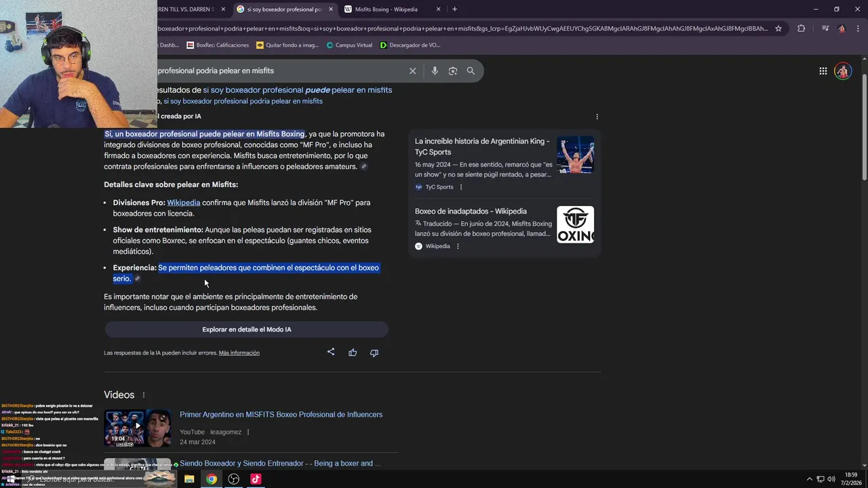
Task: Open more options for the Wikipedia source card
Action: tap(458, 246)
